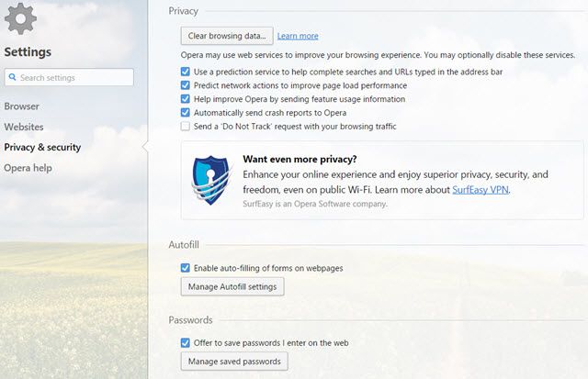Open the Browser settings section
Screen dimensions: 588x379
21,106
